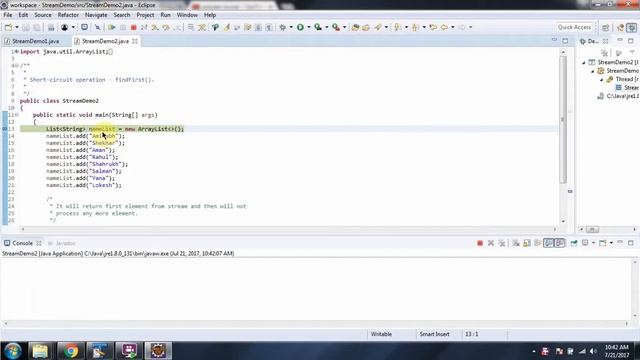This screenshot has height=360, width=640.
Task: Click Remove All Terminated Launches in Console
Action: point(502,243)
